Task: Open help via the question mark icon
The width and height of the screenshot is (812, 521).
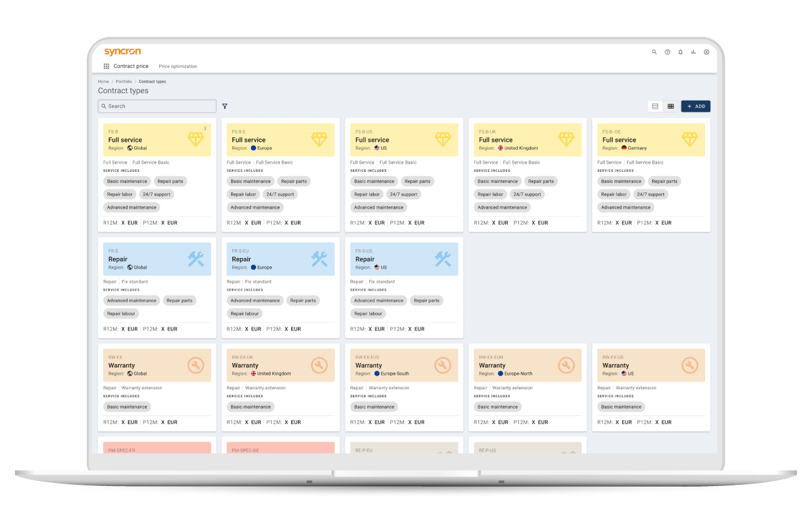Action: [x=667, y=52]
